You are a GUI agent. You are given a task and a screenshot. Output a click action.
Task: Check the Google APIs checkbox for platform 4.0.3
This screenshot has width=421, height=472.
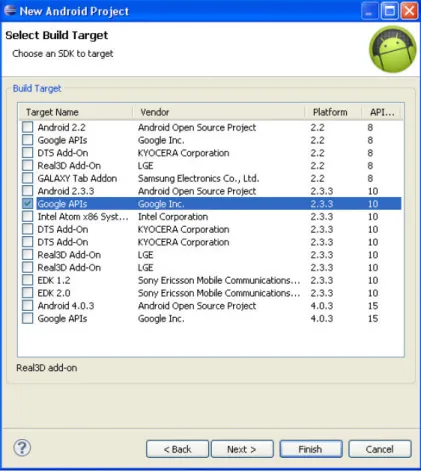[28, 318]
